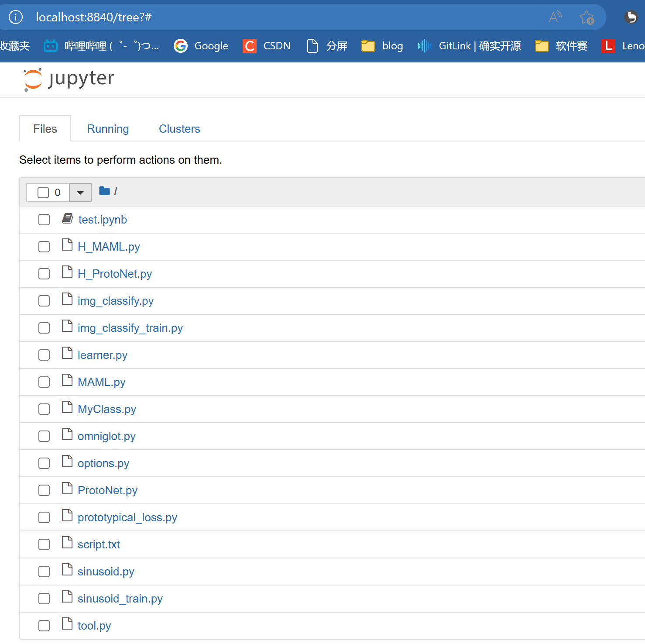Check the box for tool.py

coord(44,626)
